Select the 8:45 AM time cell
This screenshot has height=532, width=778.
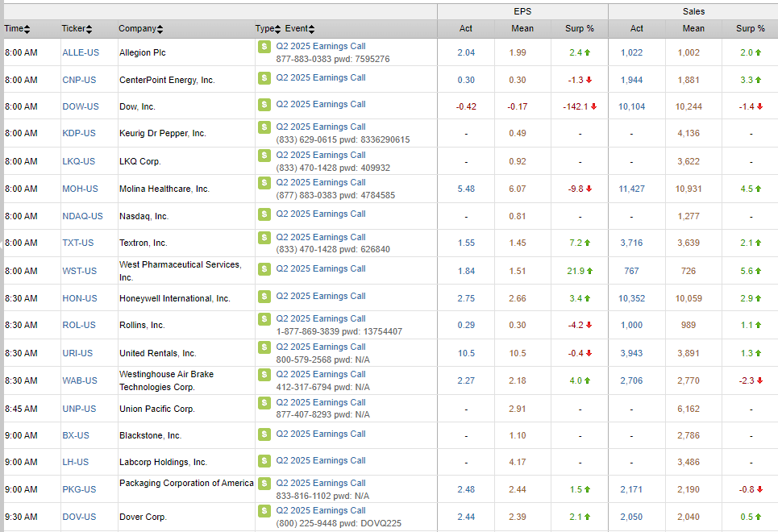(21, 409)
